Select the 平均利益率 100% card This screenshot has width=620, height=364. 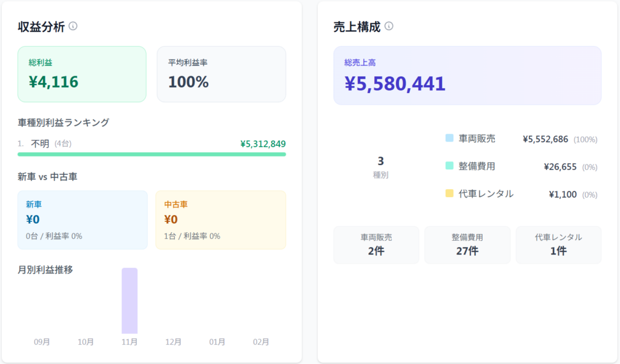[x=221, y=74]
